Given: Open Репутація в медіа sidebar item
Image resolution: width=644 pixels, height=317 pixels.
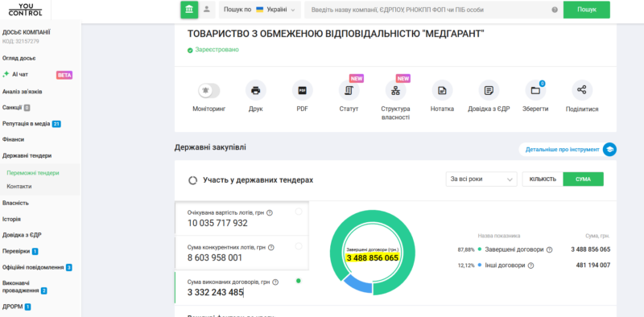Looking at the screenshot, I should [x=31, y=124].
